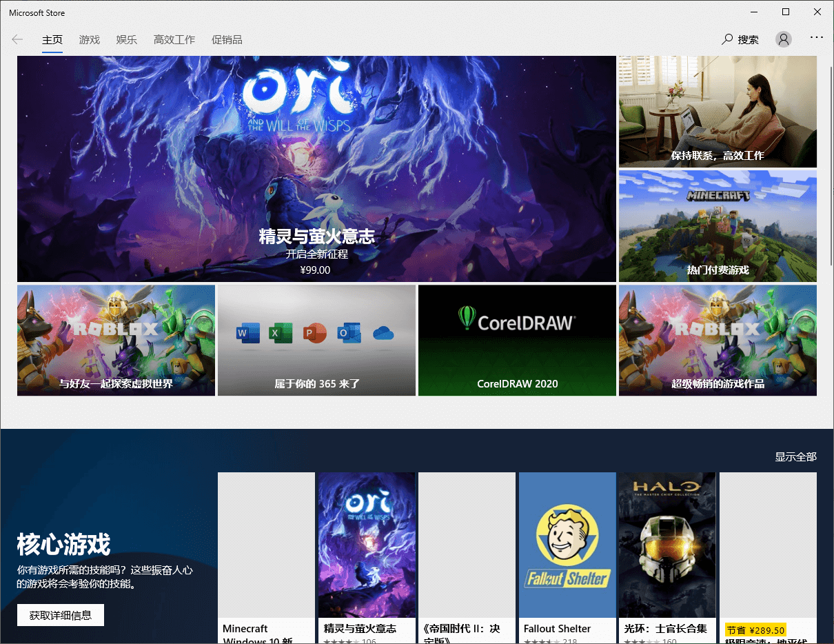Click the 光环：士官长合集 title text
This screenshot has width=834, height=644.
(666, 629)
